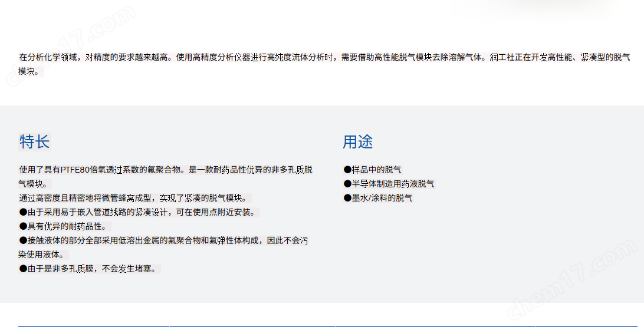Image resolution: width=644 pixels, height=327 pixels.
Task: Click the 特长 section heading
Action: pos(34,142)
